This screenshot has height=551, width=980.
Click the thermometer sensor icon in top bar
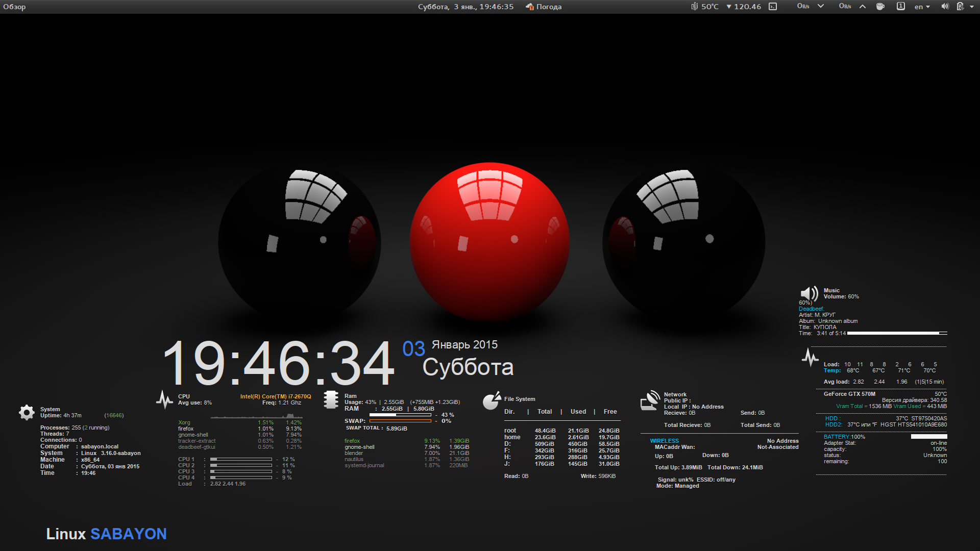pos(694,7)
